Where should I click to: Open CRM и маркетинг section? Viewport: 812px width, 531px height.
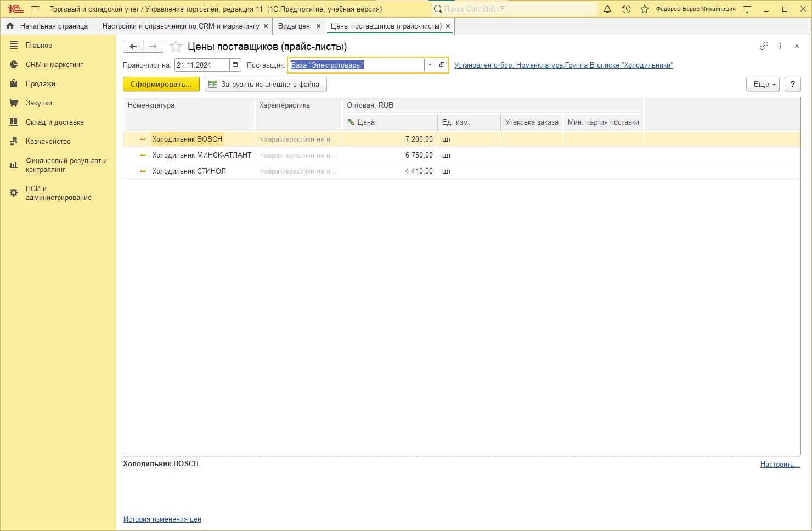coord(58,65)
